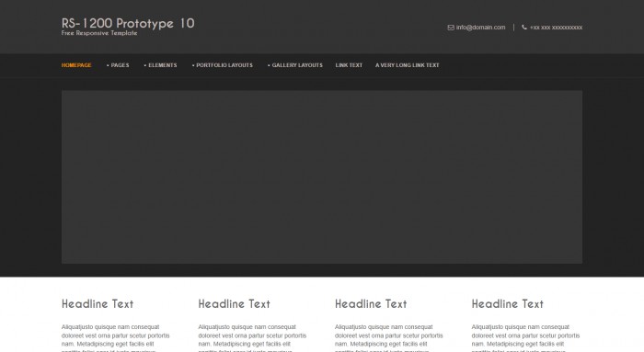Image resolution: width=644 pixels, height=352 pixels.
Task: Expand the Gallery Layouts dropdown menu
Action: point(295,65)
